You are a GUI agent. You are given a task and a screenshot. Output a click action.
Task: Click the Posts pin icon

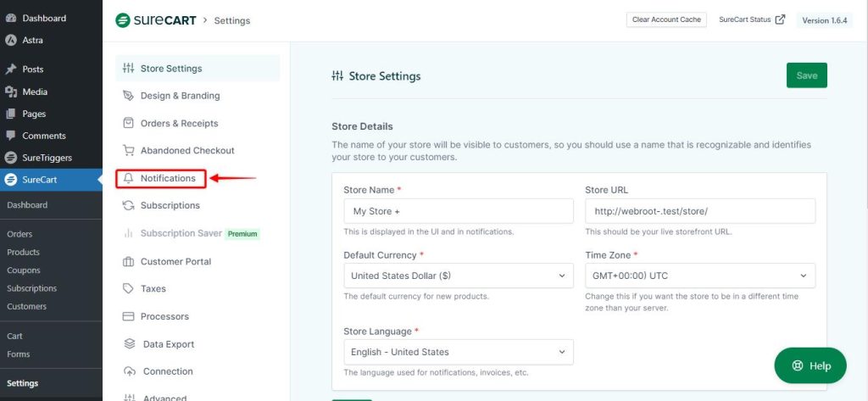pos(10,70)
